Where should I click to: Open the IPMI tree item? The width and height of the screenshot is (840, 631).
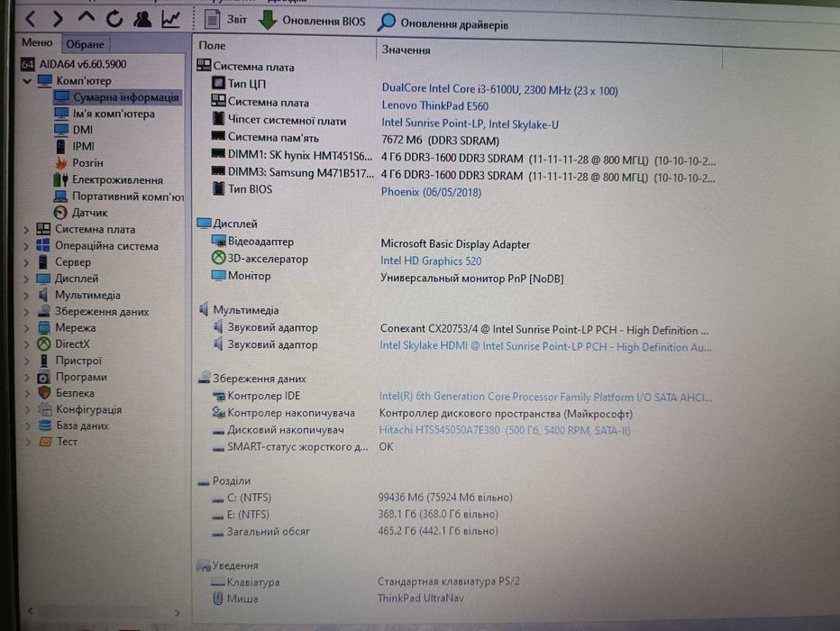(x=75, y=146)
